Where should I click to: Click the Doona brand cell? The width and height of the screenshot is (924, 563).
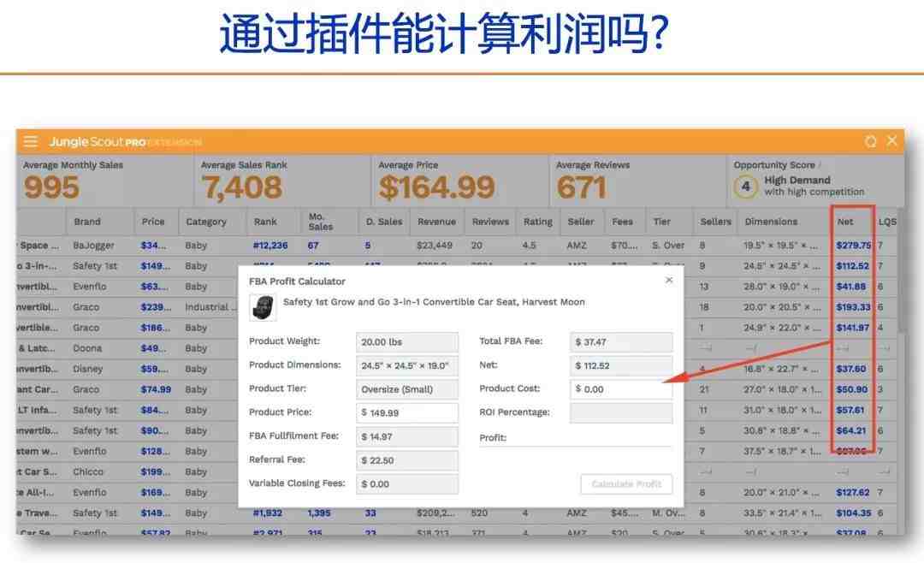pos(87,348)
